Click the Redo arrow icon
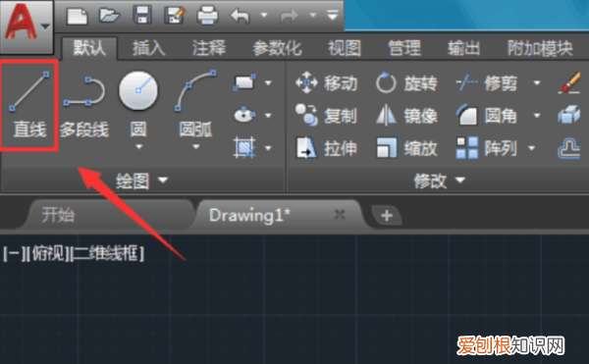Image resolution: width=589 pixels, height=364 pixels. point(290,16)
